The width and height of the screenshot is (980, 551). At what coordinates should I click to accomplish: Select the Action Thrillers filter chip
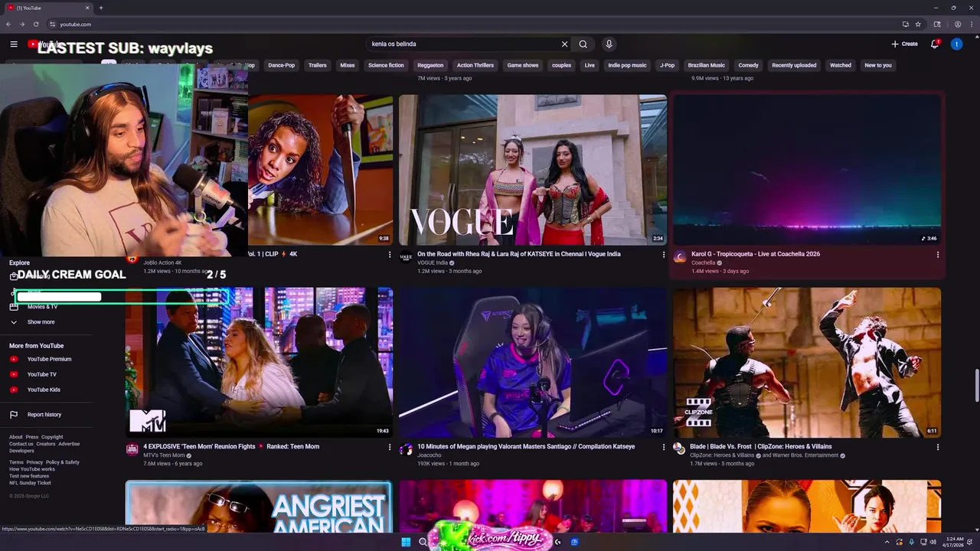[x=475, y=65]
